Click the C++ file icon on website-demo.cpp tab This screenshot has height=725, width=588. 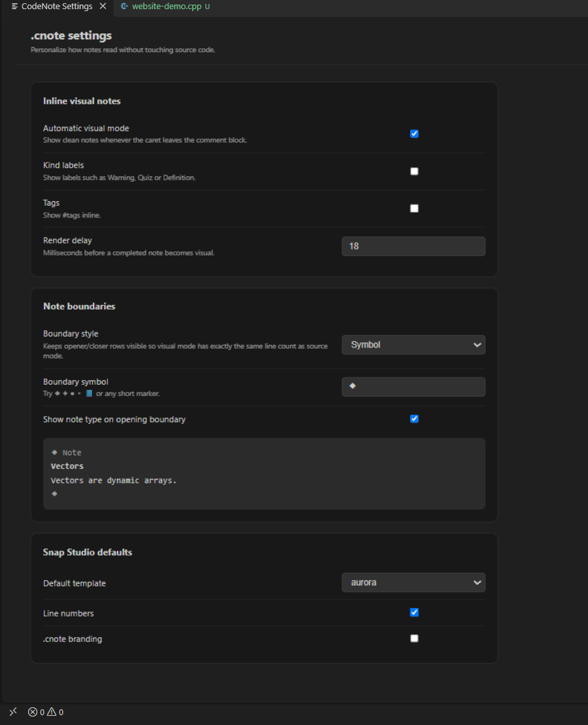coord(124,7)
